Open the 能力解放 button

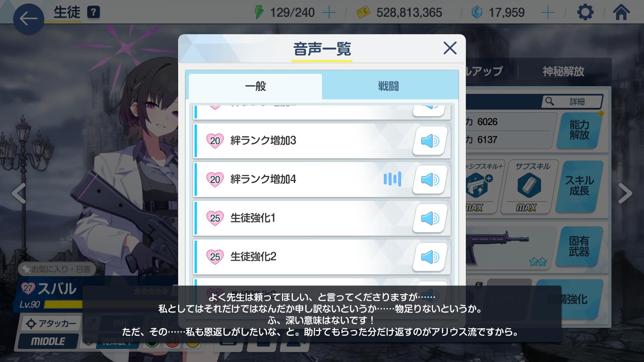pos(579,130)
